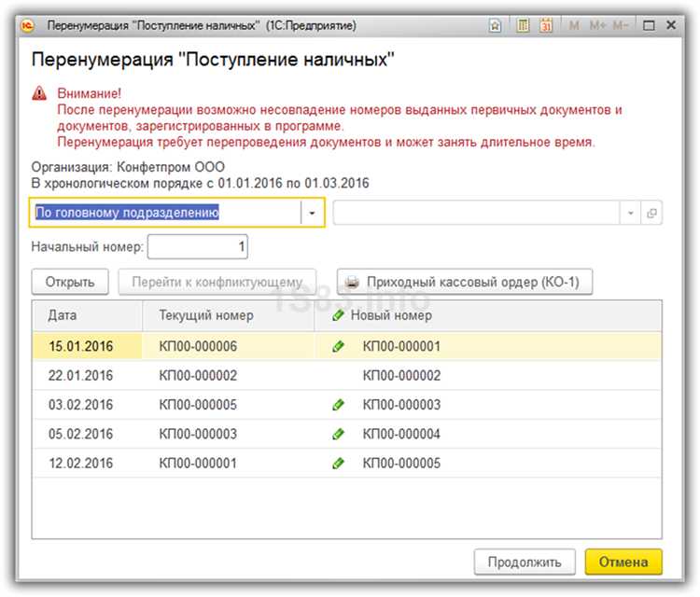Add window to favorites star icon
Screen dimensions: 700x597
click(495, 26)
